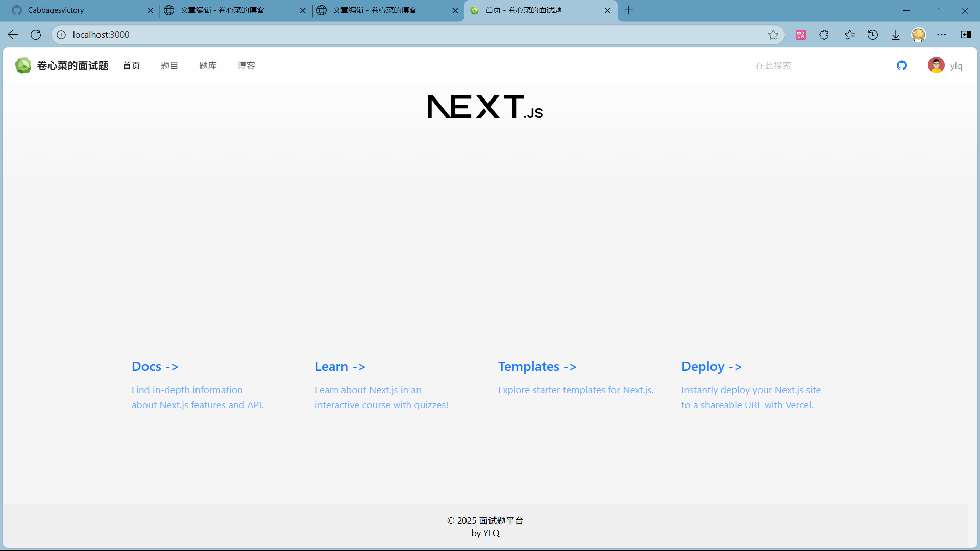Screen dimensions: 980x551
Task: Minimize the browser window
Action: click(906, 10)
